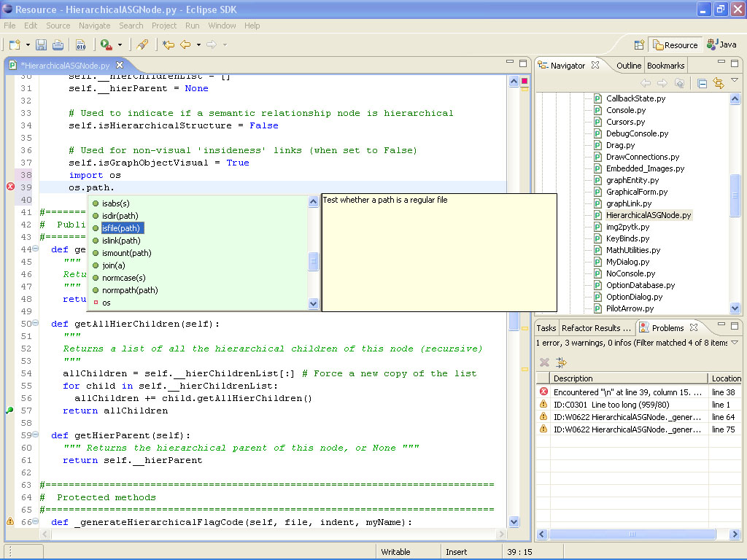Switch to the Outline tab
This screenshot has height=560, width=747.
point(630,65)
